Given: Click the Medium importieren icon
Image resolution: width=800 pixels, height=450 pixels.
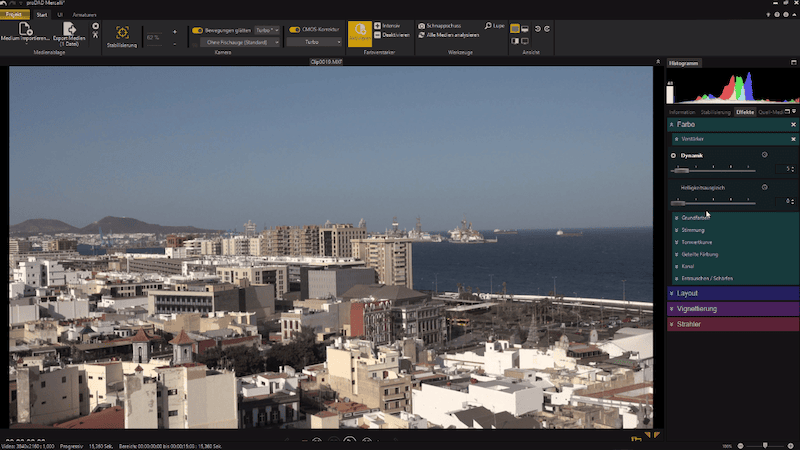Looking at the screenshot, I should click(25, 30).
